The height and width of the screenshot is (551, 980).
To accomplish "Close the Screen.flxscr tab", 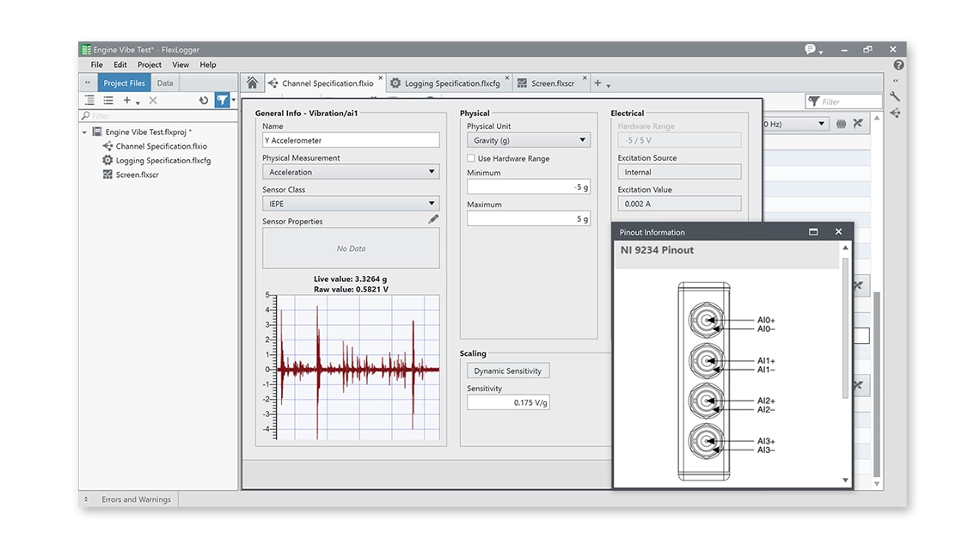I will coord(585,78).
